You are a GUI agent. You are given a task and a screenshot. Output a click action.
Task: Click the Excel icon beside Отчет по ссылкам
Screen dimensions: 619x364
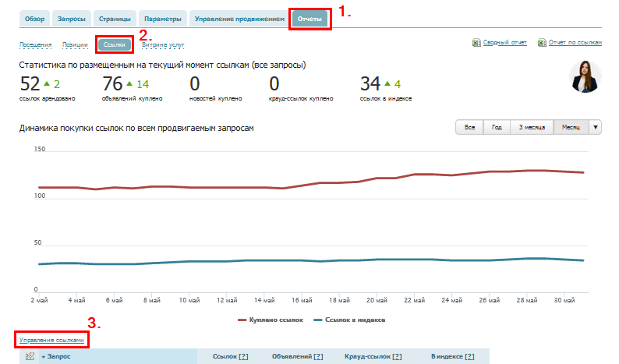(541, 43)
